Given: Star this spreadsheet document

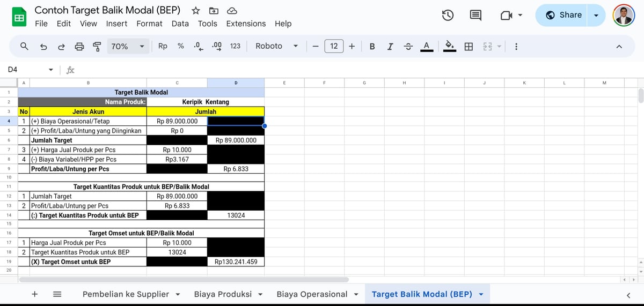Looking at the screenshot, I should [x=196, y=11].
